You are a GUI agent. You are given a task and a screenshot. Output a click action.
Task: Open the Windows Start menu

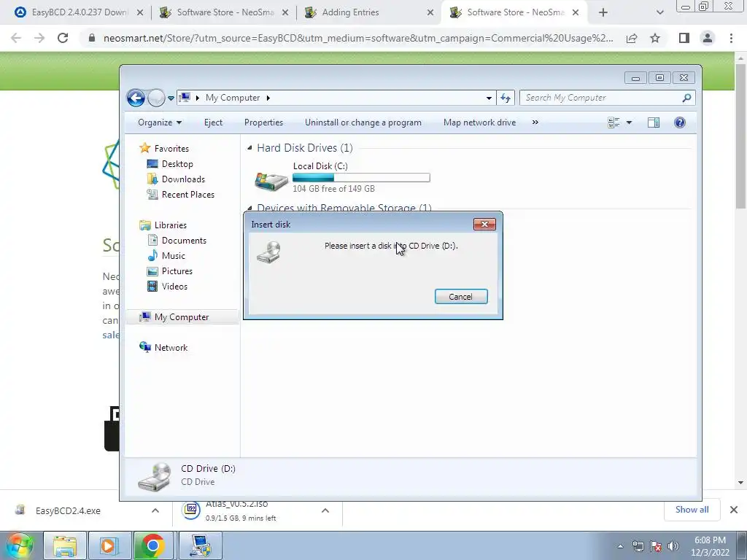20,545
